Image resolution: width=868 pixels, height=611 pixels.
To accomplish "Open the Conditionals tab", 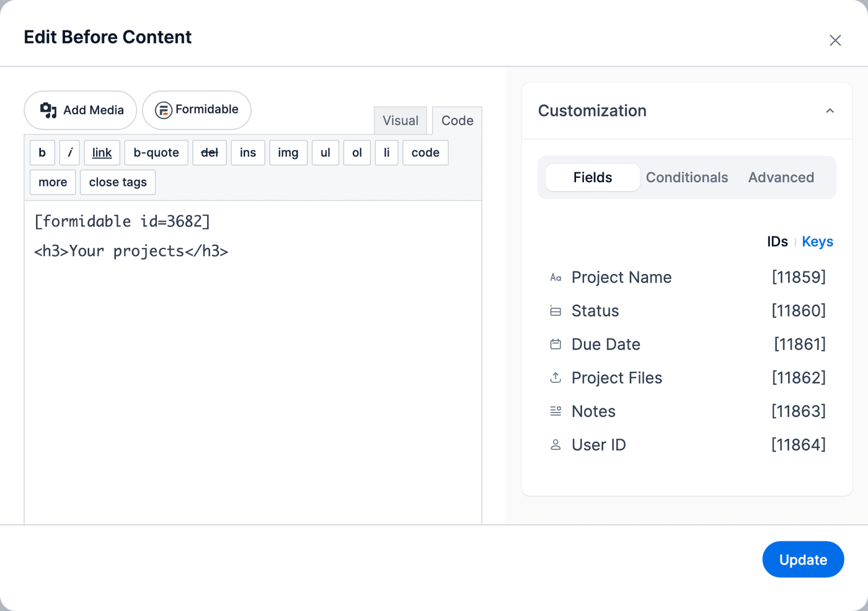I will (x=687, y=177).
